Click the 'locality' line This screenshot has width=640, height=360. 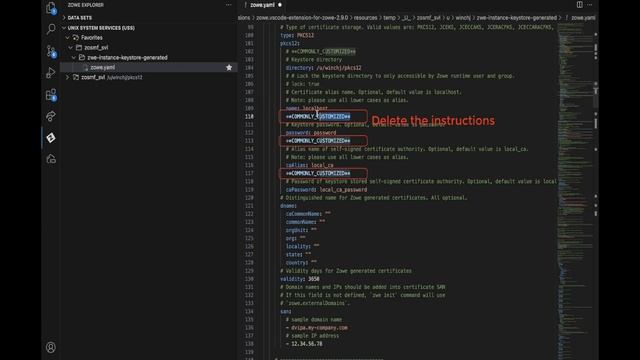(302, 247)
